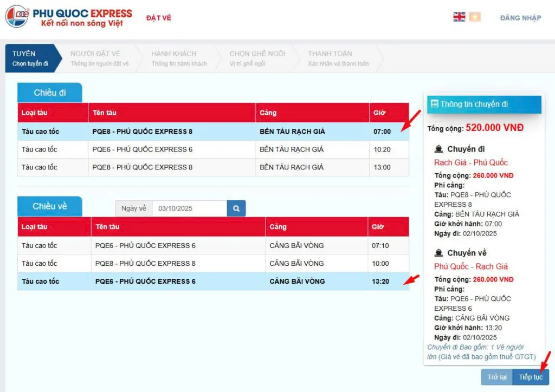Click the Phú Quốc - Rạch Giá route text
This screenshot has height=392, width=555.
click(x=471, y=266)
